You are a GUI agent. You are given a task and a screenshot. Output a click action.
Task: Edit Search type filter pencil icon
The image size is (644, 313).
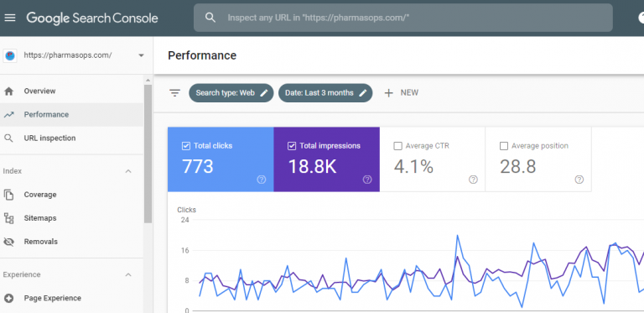(264, 93)
